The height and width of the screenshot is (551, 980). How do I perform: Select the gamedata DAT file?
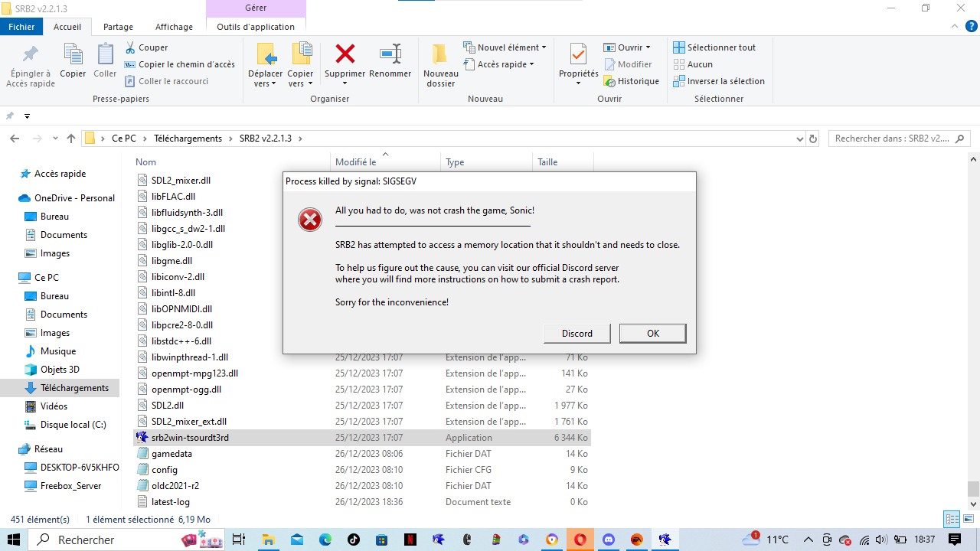pos(362,454)
